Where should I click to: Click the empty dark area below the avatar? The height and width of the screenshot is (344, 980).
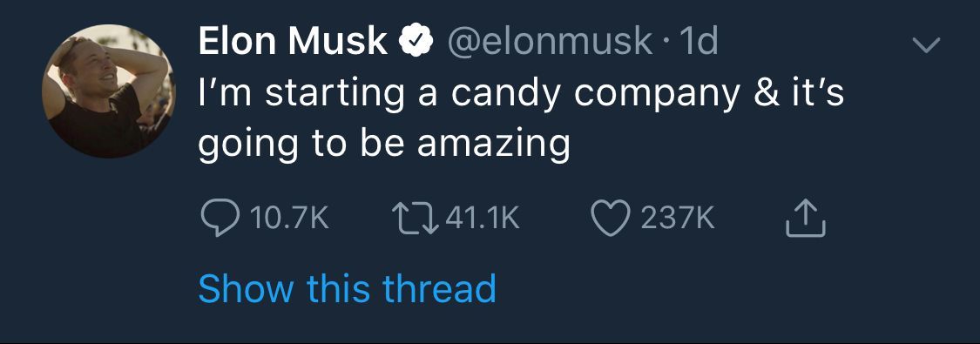pos(109,250)
